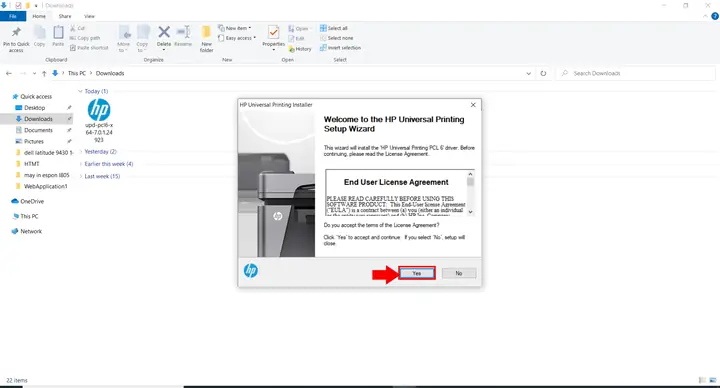Select This PC in the sidebar
Viewport: 720px width, 388px height.
click(x=25, y=216)
